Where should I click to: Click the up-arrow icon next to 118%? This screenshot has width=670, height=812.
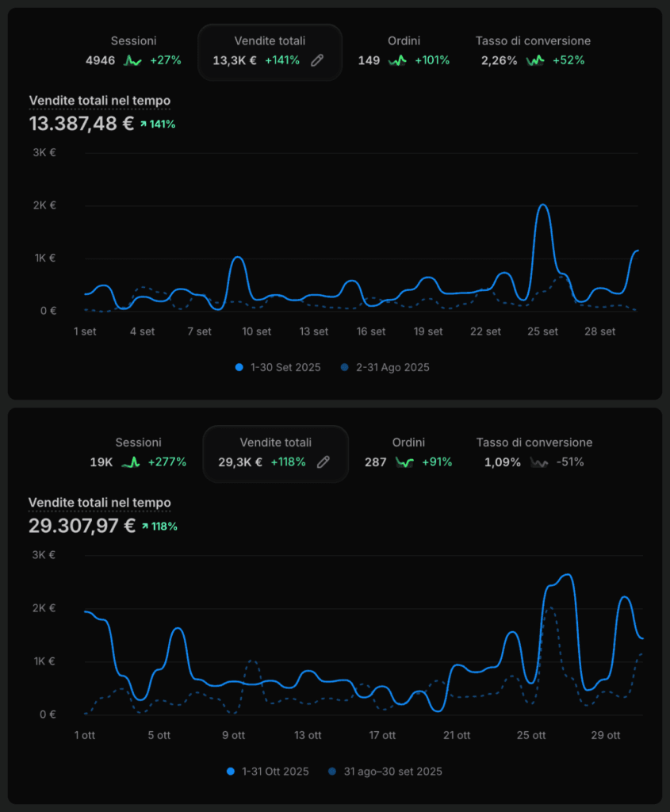[145, 527]
